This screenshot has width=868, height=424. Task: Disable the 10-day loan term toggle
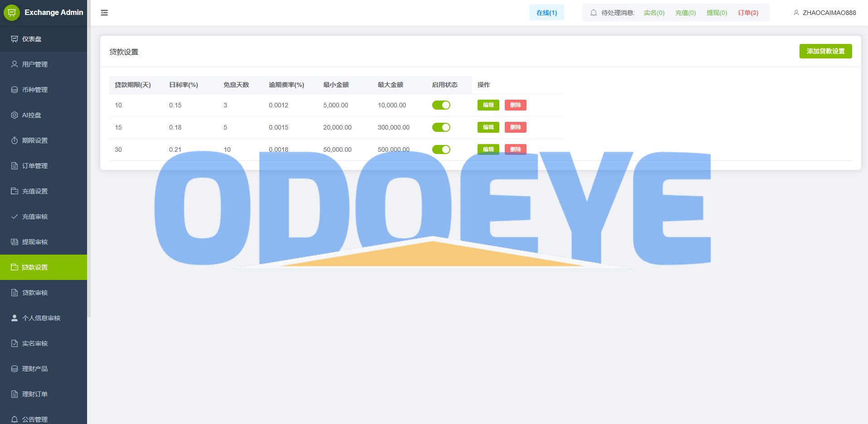[441, 105]
